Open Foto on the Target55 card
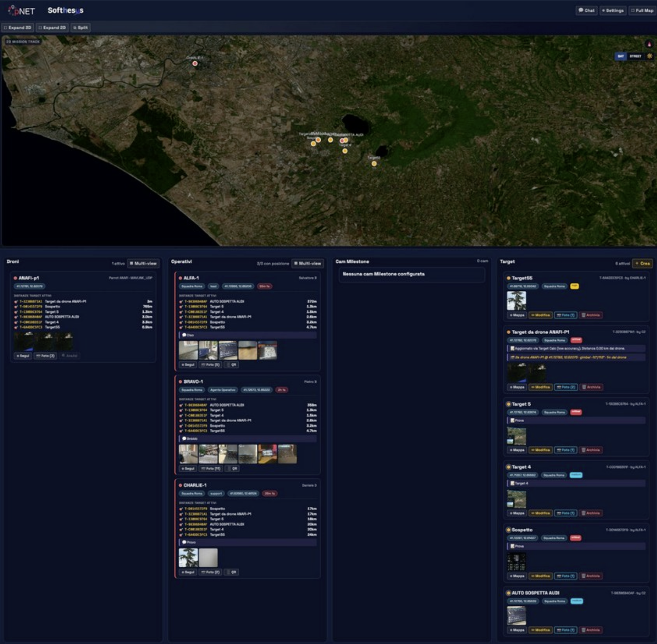Viewport: 657px width, 644px height. pos(566,315)
